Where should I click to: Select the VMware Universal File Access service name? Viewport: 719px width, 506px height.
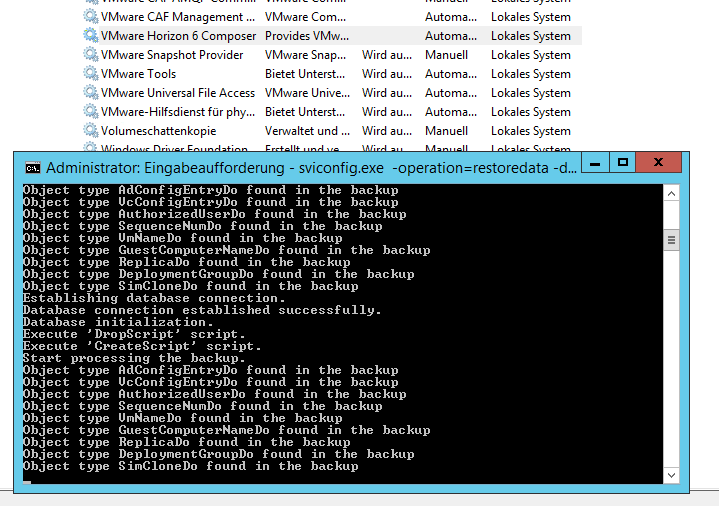pyautogui.click(x=178, y=93)
